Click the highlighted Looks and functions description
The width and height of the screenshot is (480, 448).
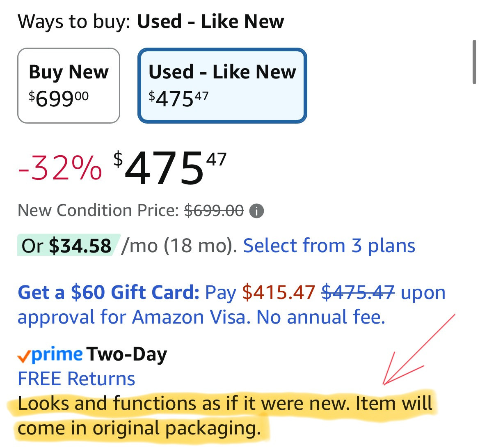coord(225,403)
